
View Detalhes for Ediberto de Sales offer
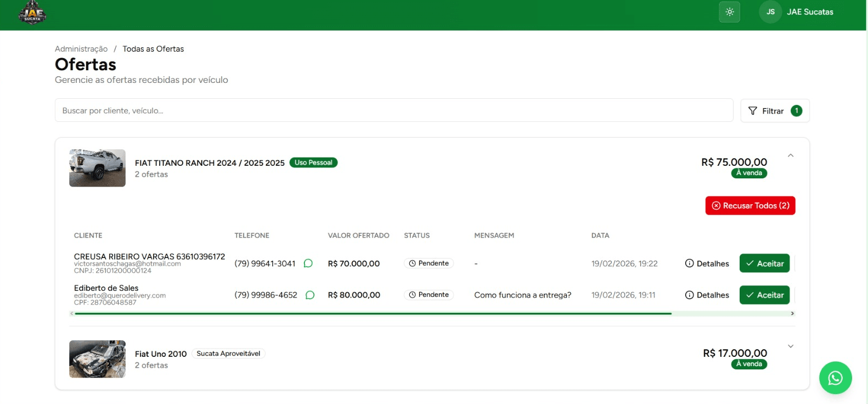(x=707, y=295)
